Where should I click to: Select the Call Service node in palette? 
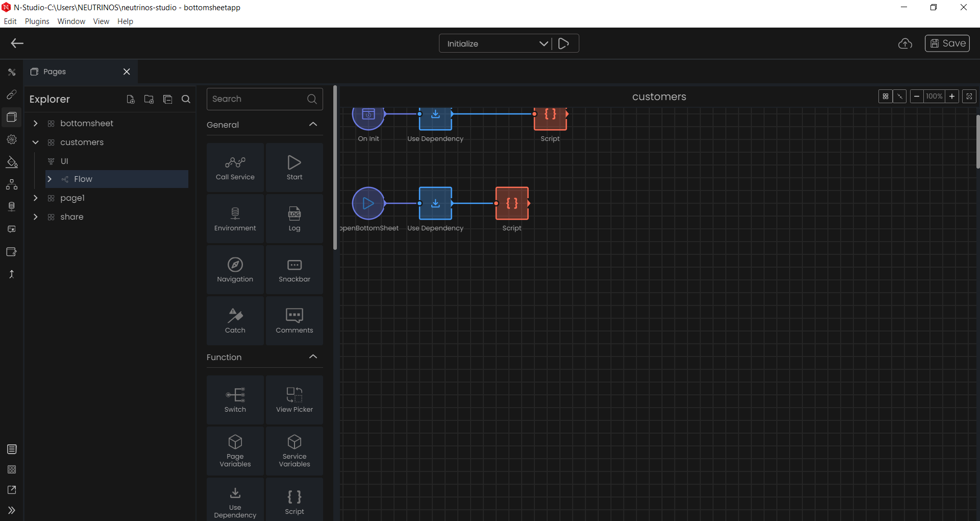[x=235, y=168]
